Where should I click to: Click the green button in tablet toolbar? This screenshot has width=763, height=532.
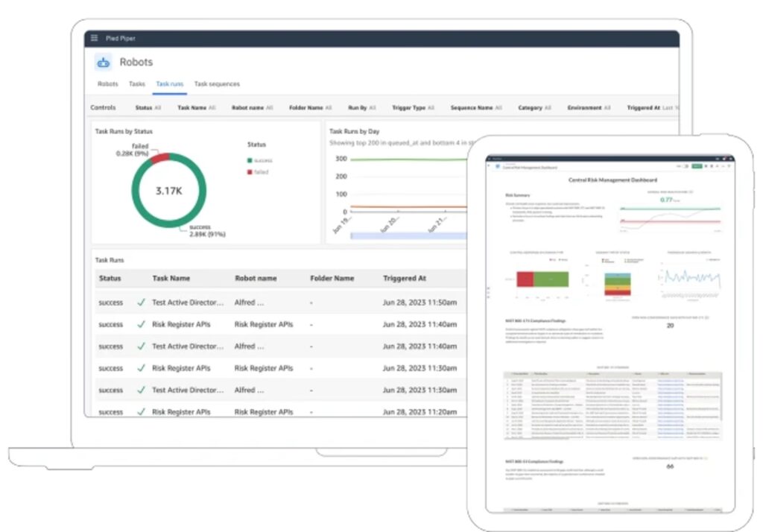(x=696, y=166)
